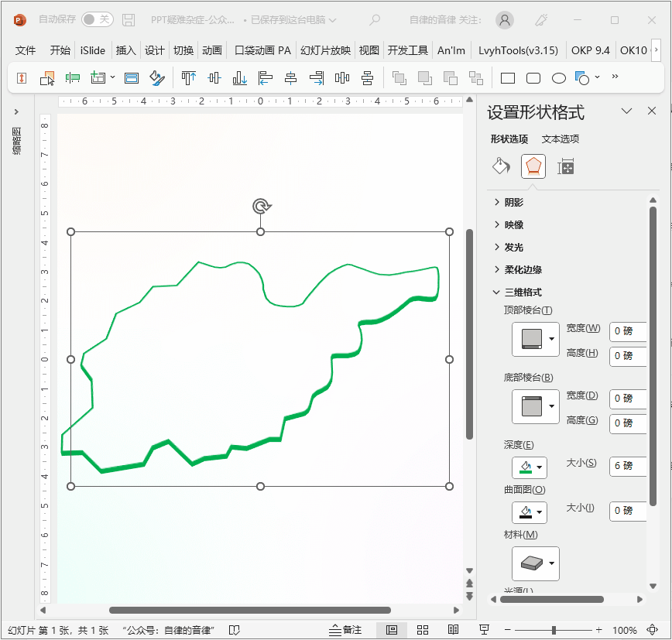Click the 100% zoom level

tap(624, 630)
